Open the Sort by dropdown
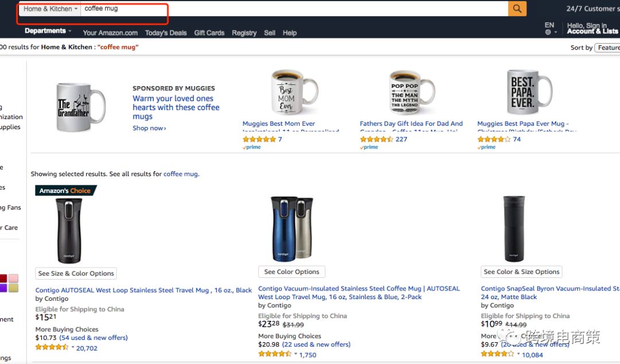The image size is (620, 364). coord(607,48)
